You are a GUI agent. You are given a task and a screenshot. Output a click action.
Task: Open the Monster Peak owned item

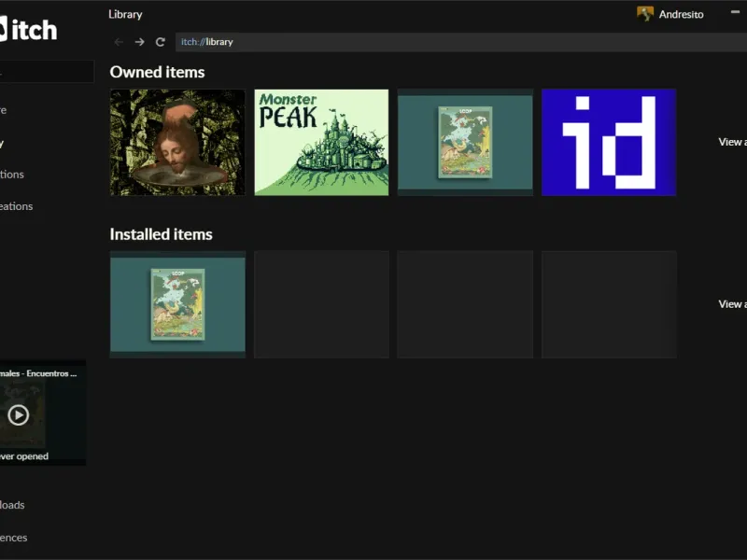click(x=321, y=143)
